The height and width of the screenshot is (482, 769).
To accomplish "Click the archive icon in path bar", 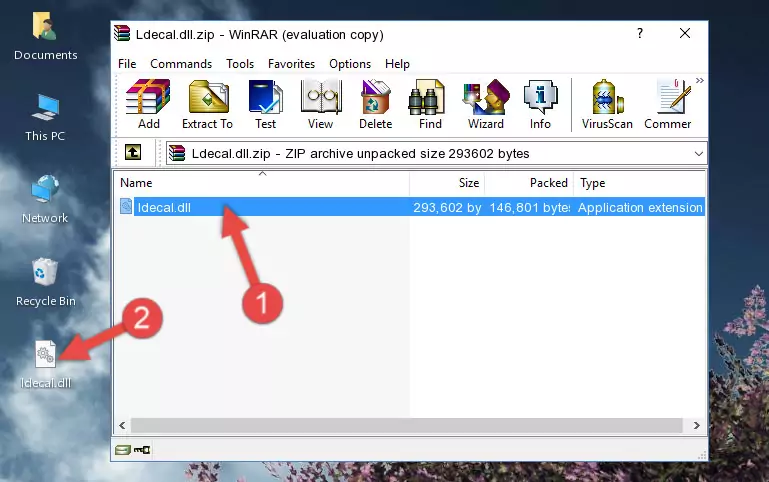I will click(x=177, y=153).
